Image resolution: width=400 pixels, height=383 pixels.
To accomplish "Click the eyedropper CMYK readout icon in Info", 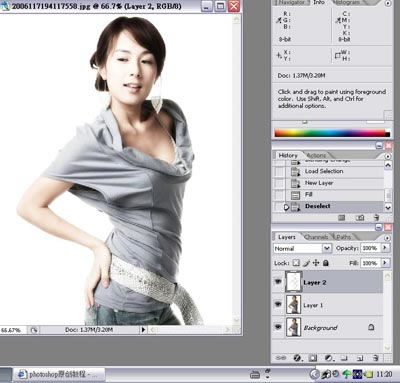I will click(338, 20).
